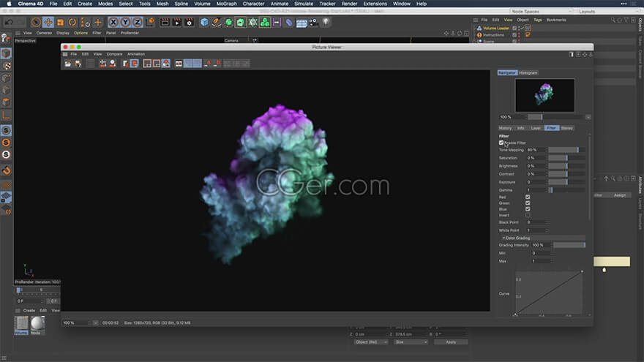Open Edit Render Settings clapperboard with gear
The image size is (644, 362).
(189, 22)
